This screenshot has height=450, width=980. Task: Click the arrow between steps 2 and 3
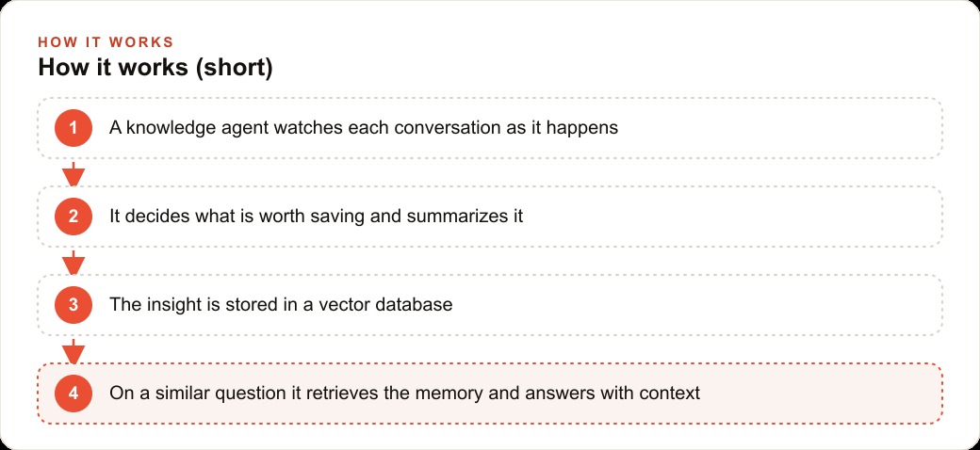(x=73, y=263)
